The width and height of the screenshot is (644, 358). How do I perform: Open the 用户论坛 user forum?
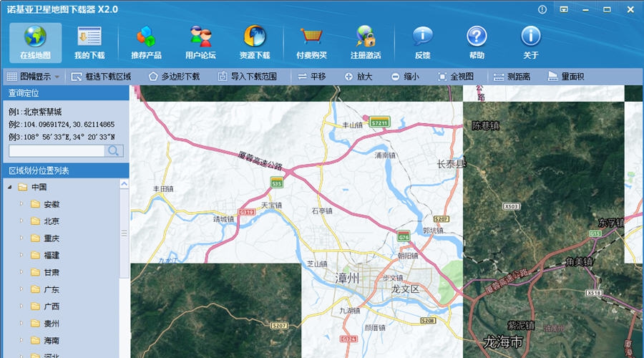(x=200, y=43)
